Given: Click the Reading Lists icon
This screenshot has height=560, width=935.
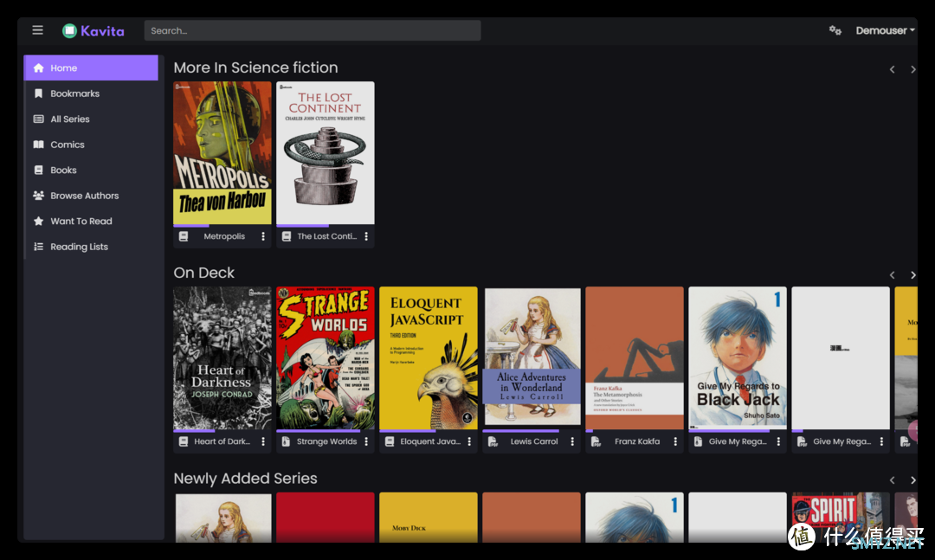Looking at the screenshot, I should [39, 247].
